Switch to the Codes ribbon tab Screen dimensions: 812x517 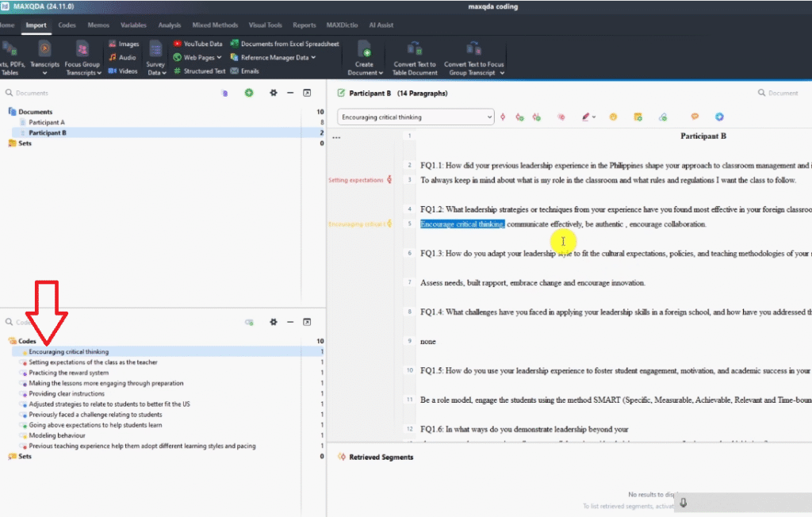pos(67,25)
